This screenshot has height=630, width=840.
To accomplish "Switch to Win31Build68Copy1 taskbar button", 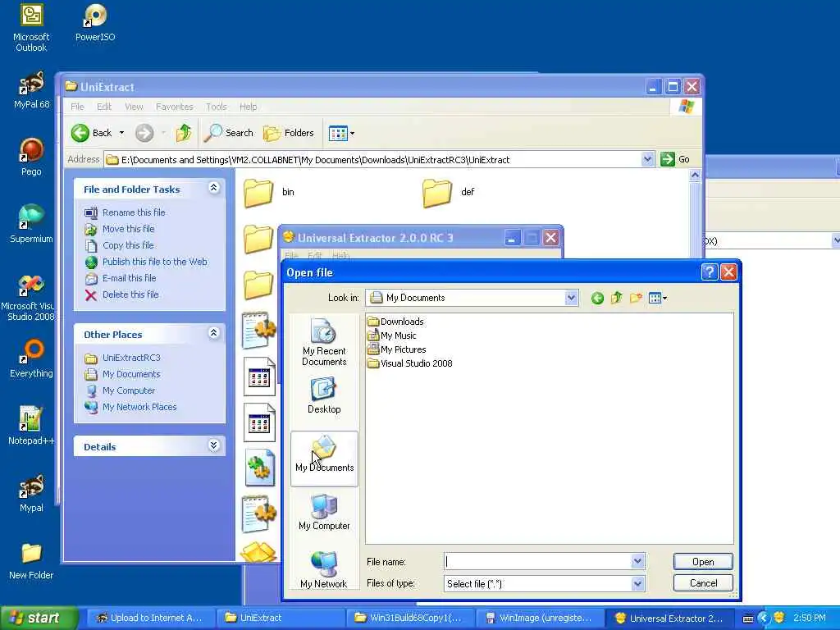I will [x=410, y=618].
